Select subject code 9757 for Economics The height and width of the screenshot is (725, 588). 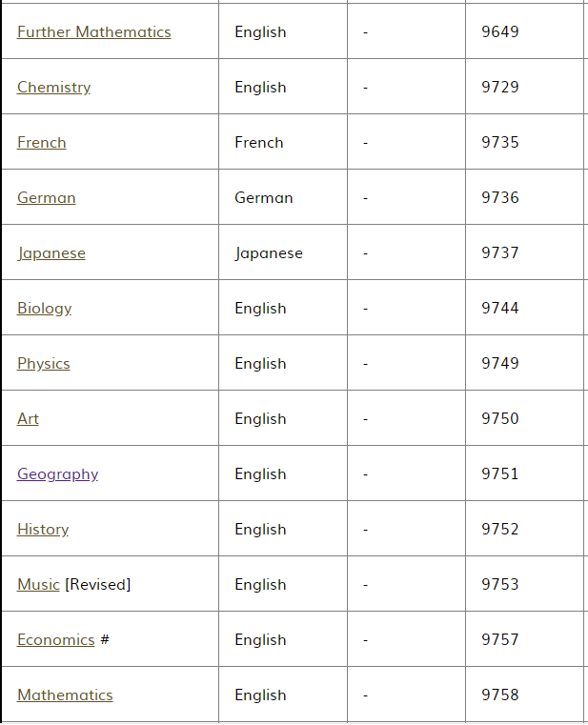pos(500,640)
